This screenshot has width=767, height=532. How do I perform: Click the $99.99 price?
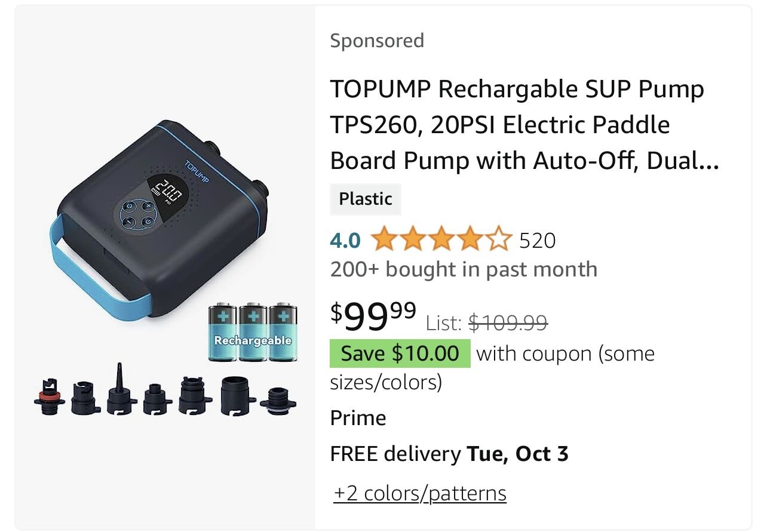[374, 317]
